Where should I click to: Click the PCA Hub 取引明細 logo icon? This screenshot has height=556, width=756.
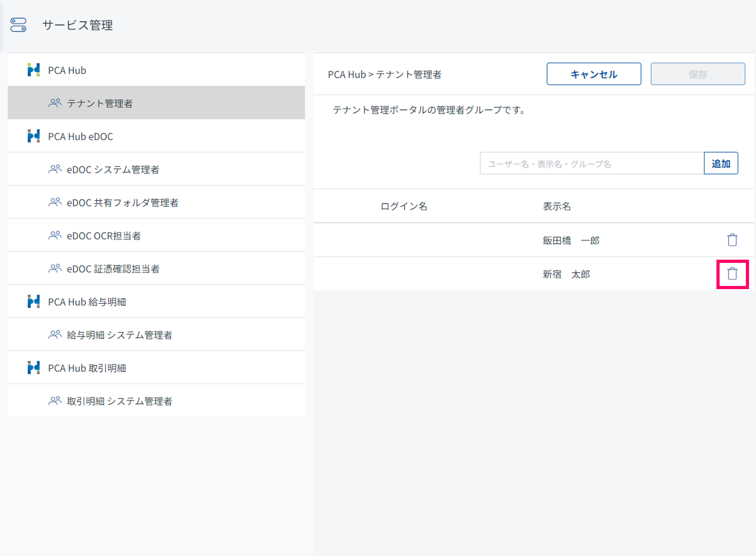point(34,368)
